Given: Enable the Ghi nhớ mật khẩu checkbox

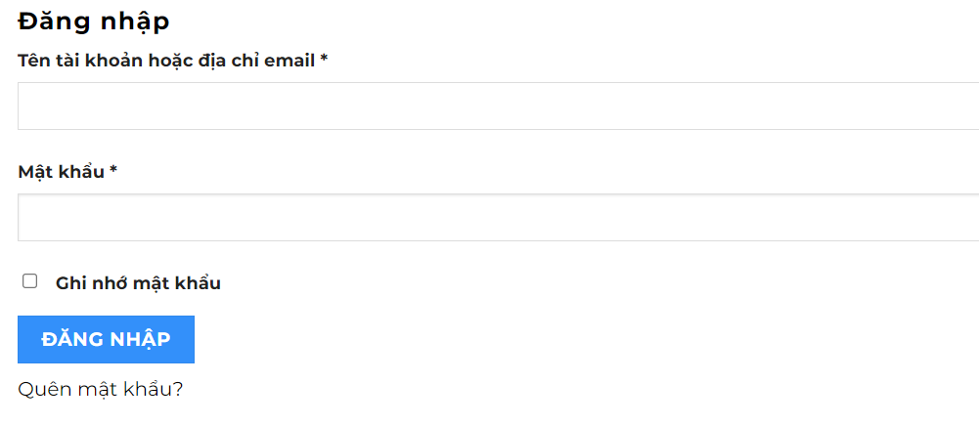Looking at the screenshot, I should 30,281.
